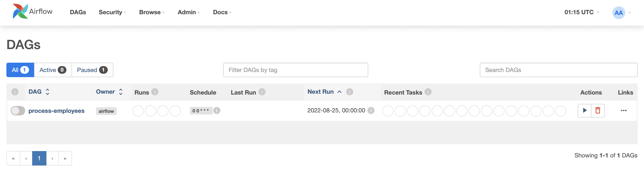644x184 pixels.
Task: Expand the Security dropdown menu
Action: (x=112, y=12)
